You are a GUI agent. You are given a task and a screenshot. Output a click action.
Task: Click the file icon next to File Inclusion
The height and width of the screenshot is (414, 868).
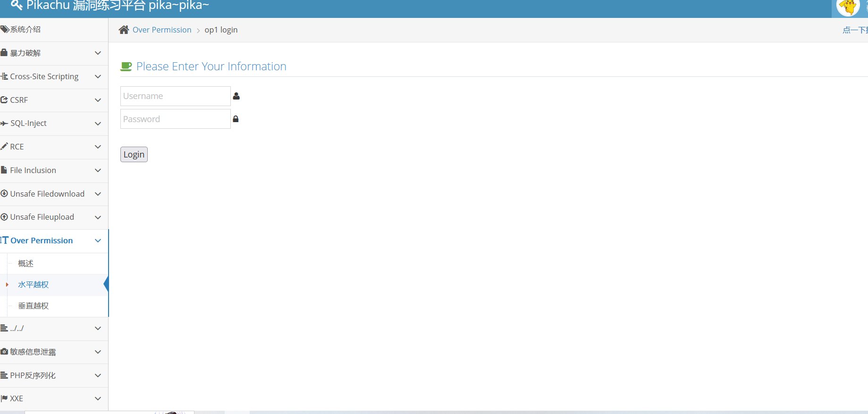point(4,170)
